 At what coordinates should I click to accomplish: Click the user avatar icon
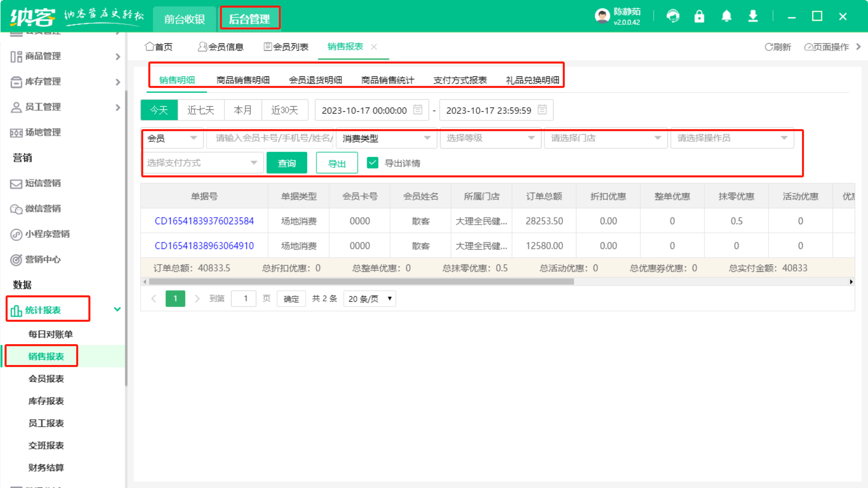602,16
